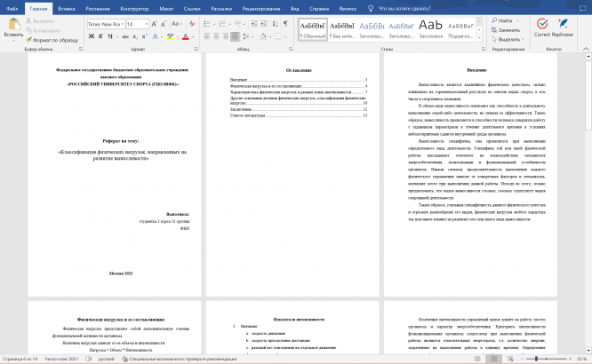Toggle center paragraph alignment
Image resolution: width=592 pixels, height=364 pixels.
coord(216,36)
